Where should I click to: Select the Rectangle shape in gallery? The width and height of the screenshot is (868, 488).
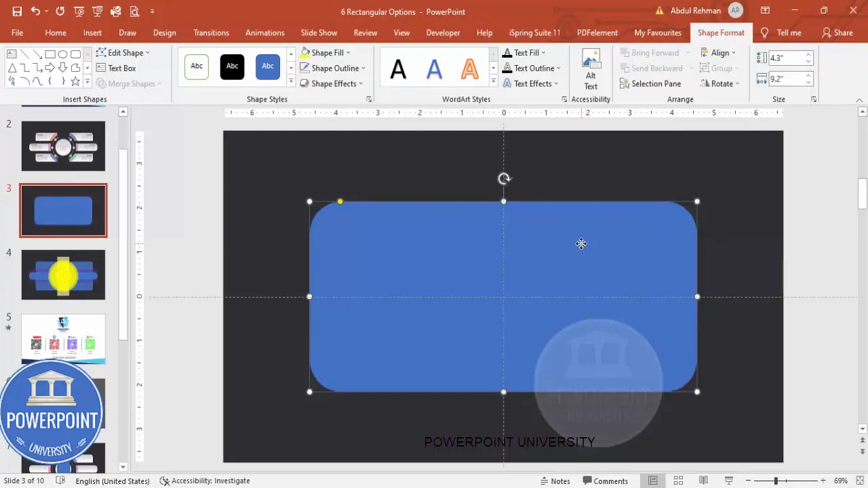coord(50,54)
